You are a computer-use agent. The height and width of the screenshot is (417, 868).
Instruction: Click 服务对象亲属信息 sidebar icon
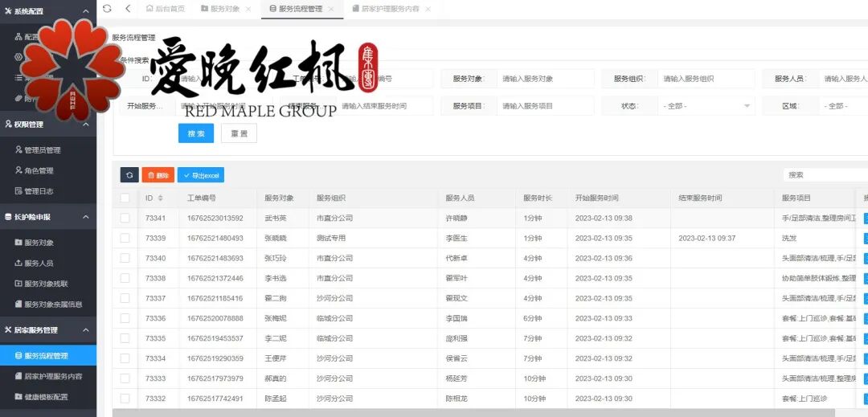pos(18,305)
